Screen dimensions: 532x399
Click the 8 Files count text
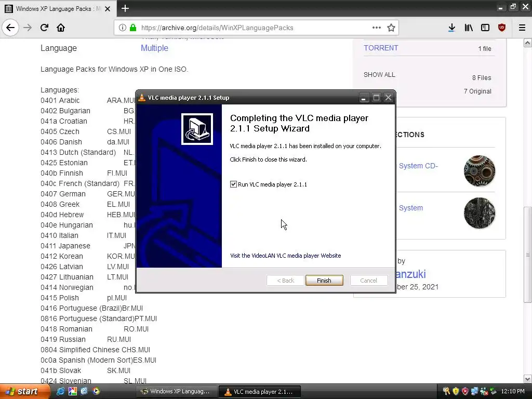coord(482,78)
